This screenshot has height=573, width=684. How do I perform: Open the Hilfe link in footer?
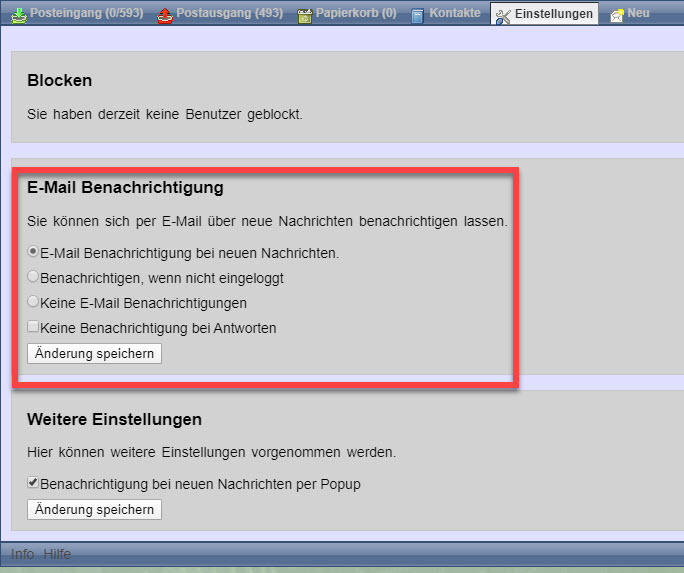tap(57, 554)
